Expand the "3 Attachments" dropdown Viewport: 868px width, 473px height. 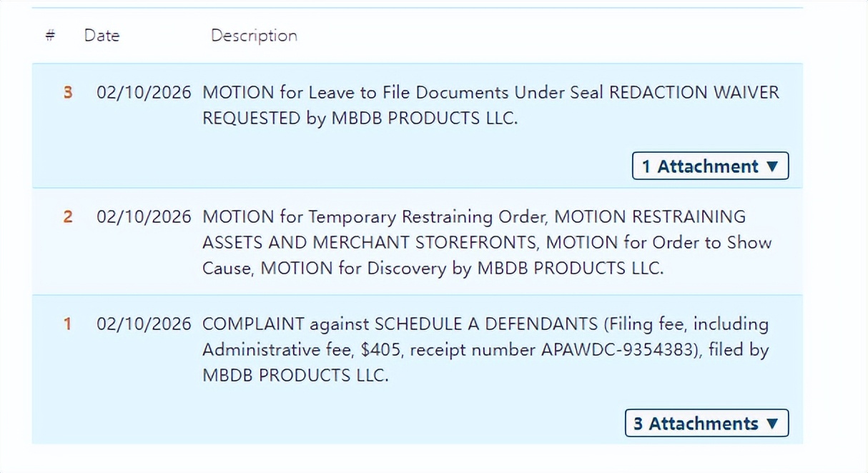706,424
